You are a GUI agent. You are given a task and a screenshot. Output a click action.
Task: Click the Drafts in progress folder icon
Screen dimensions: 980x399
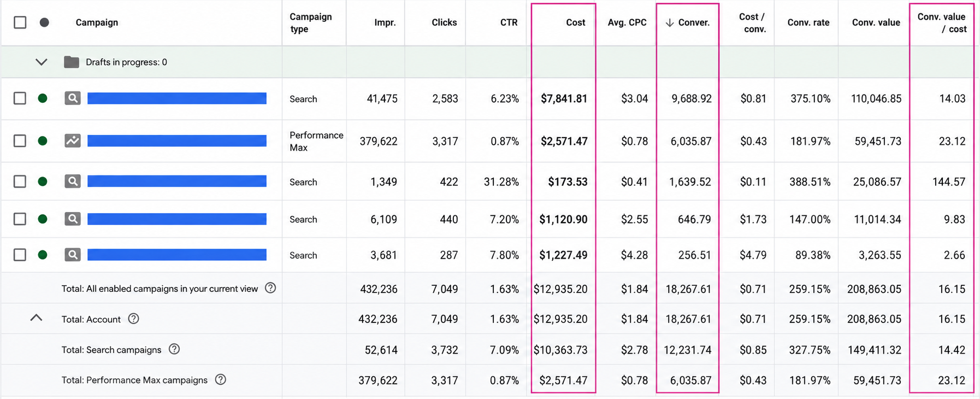click(72, 62)
